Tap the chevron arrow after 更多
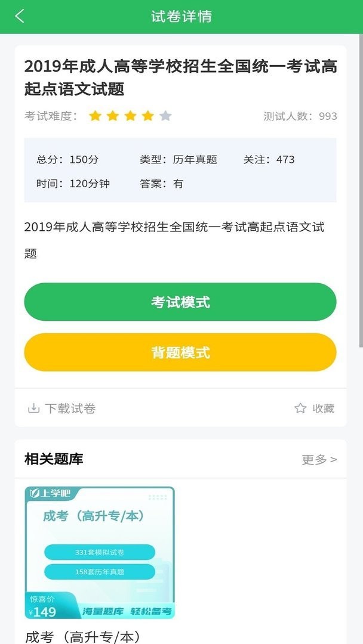 pos(334,460)
